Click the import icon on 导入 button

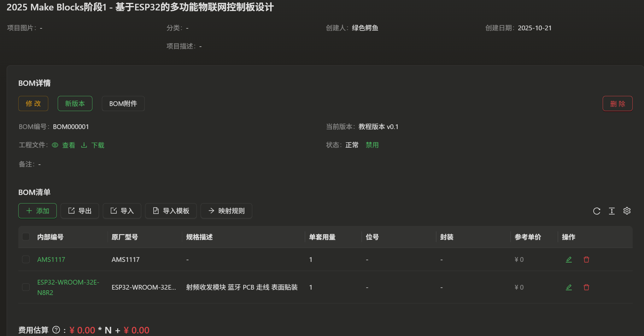tap(113, 211)
